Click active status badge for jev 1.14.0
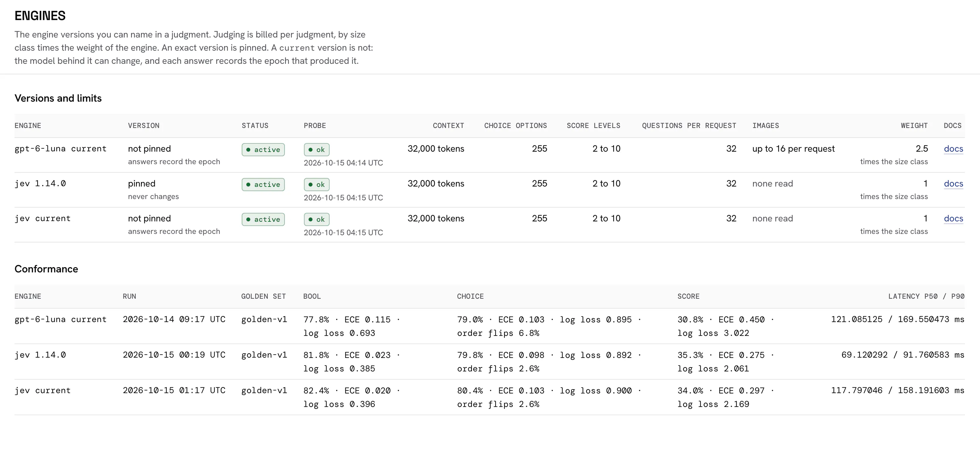This screenshot has height=454, width=980. (x=263, y=185)
